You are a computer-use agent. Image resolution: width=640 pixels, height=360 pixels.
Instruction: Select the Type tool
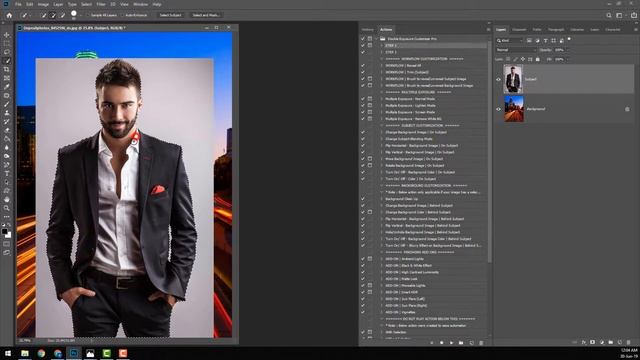(x=7, y=173)
